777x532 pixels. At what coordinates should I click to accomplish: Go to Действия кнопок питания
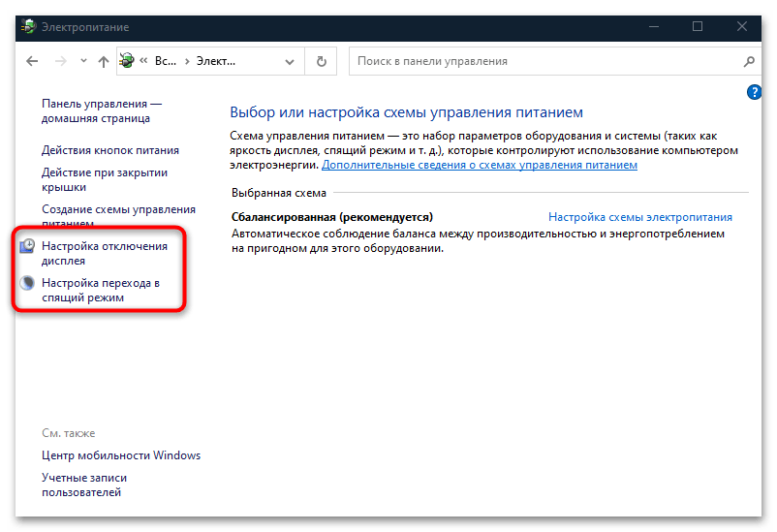(x=109, y=150)
